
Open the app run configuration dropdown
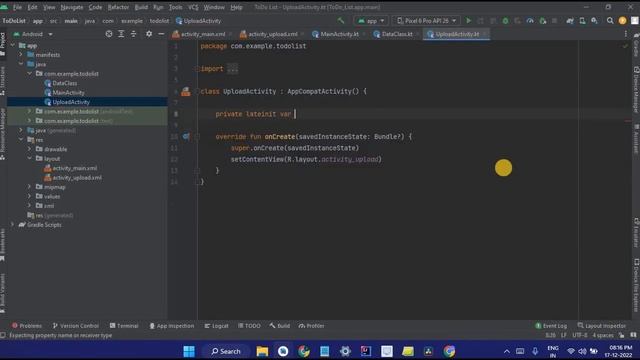(x=371, y=20)
